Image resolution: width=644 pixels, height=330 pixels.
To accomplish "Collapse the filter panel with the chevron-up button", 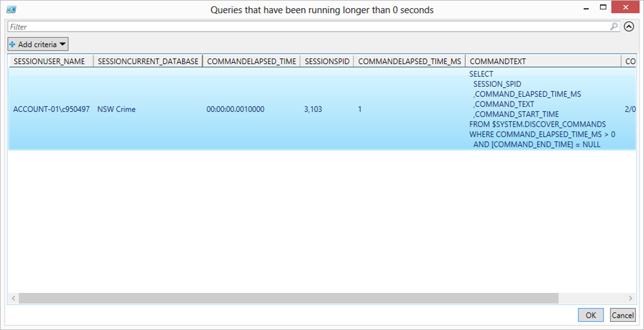I will click(629, 26).
